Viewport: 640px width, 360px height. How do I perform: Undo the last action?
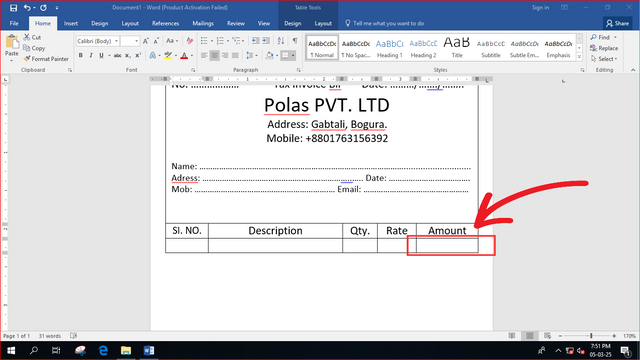point(27,7)
